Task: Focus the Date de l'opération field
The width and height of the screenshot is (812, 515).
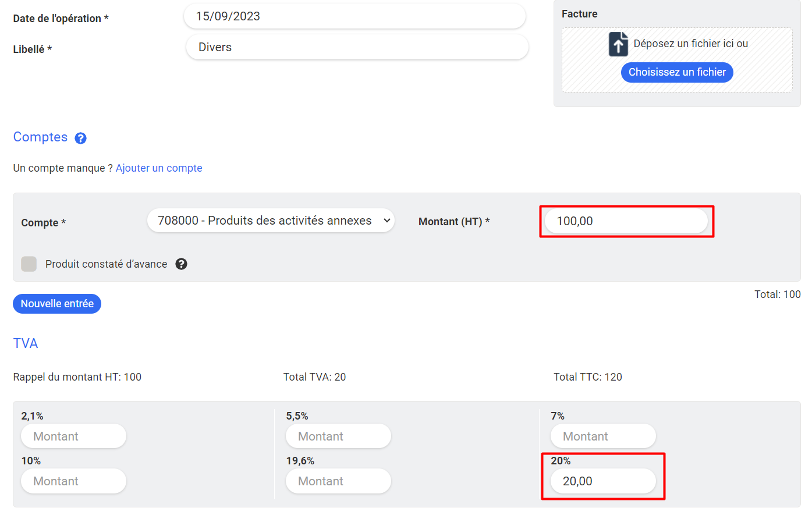Action: tap(354, 16)
